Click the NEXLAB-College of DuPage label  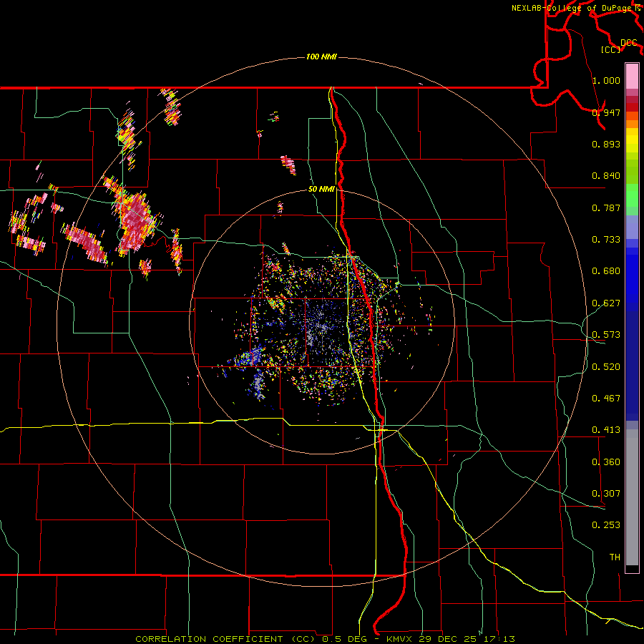click(x=571, y=8)
